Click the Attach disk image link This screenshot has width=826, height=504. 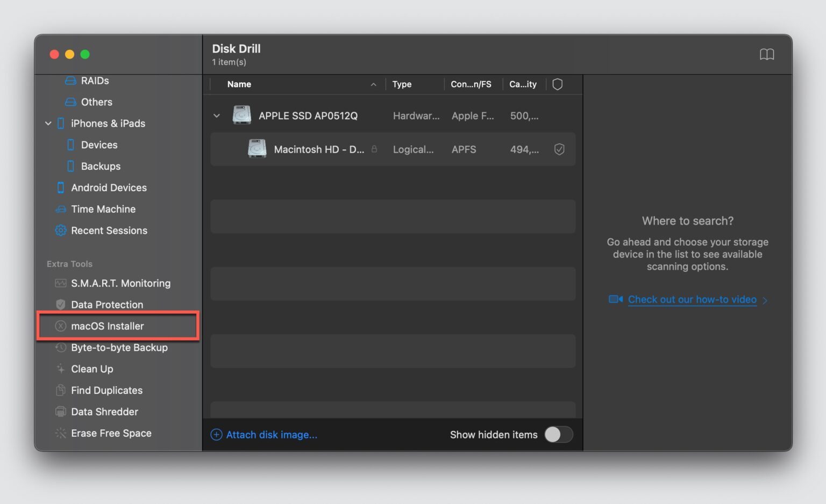tap(272, 435)
